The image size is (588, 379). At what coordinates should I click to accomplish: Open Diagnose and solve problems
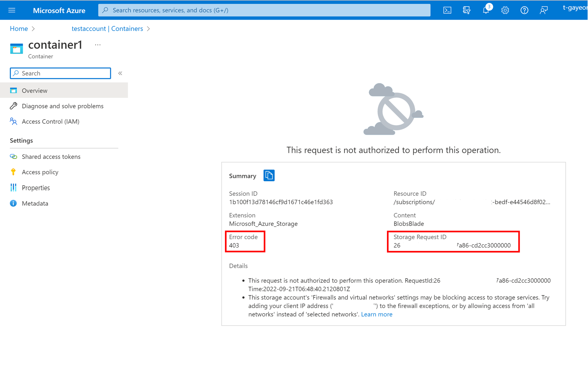pos(62,106)
